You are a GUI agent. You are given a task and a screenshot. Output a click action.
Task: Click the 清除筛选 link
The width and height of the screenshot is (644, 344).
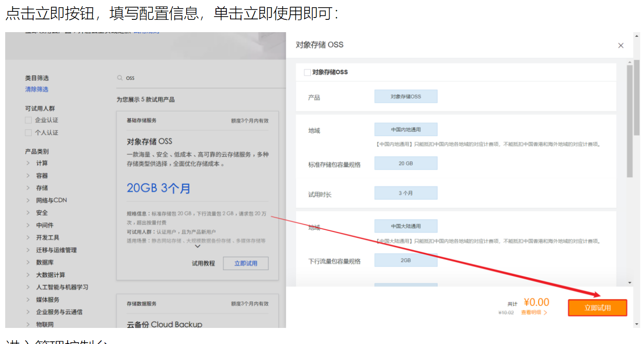pos(37,89)
